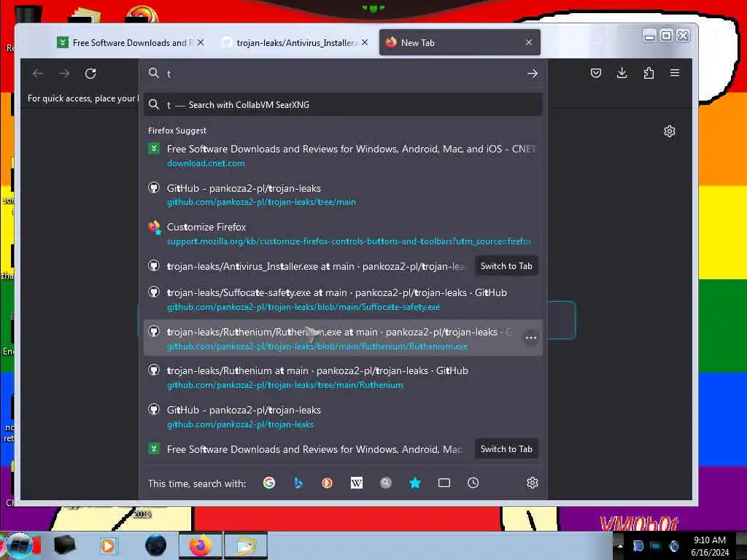Click Switch to Tab for Antivirus_Installer.exe
This screenshot has width=747, height=560.
tap(506, 266)
